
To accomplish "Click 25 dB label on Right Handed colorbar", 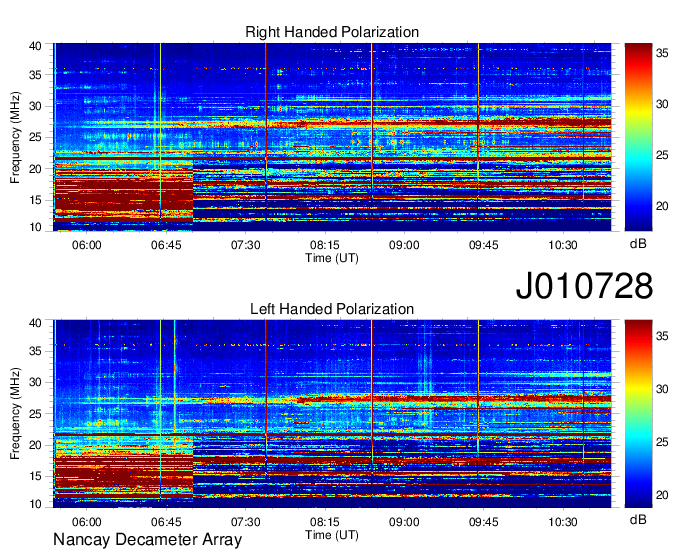I will [x=662, y=155].
